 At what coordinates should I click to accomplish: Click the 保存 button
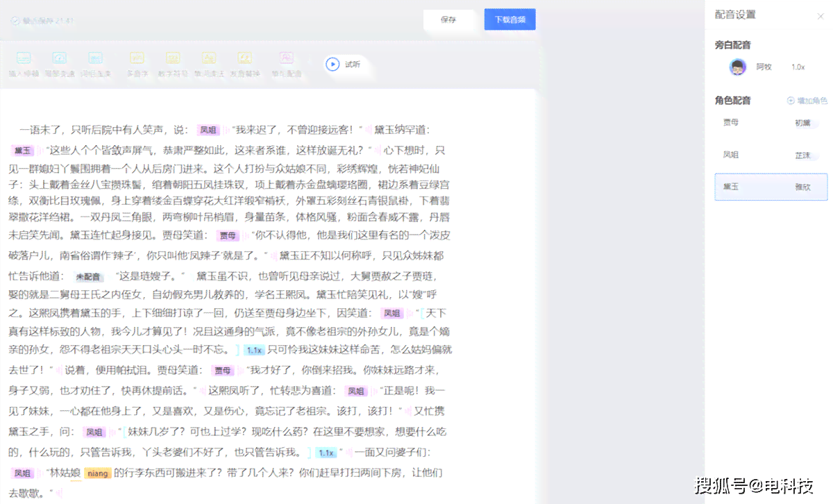(x=449, y=20)
